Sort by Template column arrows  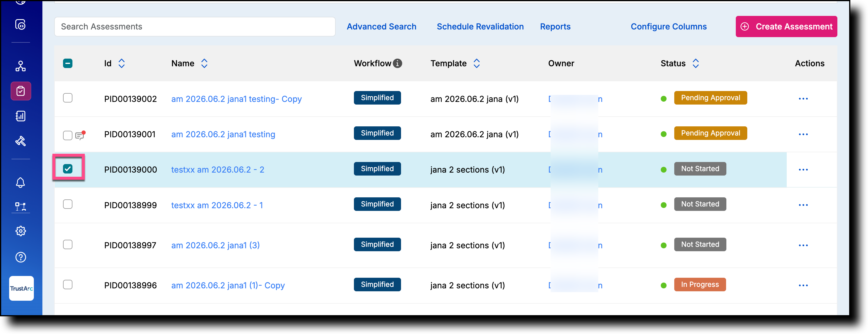(x=476, y=63)
